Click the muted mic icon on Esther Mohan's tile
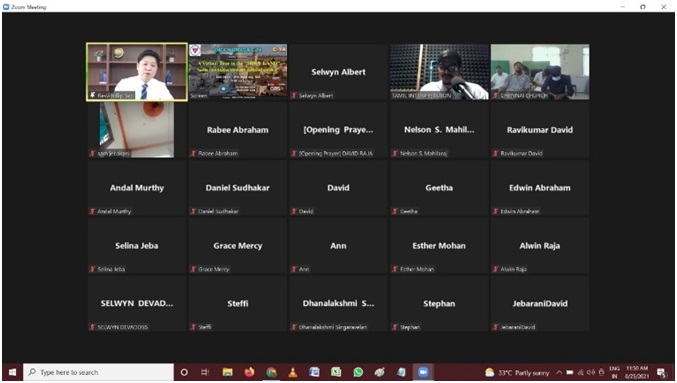The height and width of the screenshot is (383, 677). pos(395,269)
